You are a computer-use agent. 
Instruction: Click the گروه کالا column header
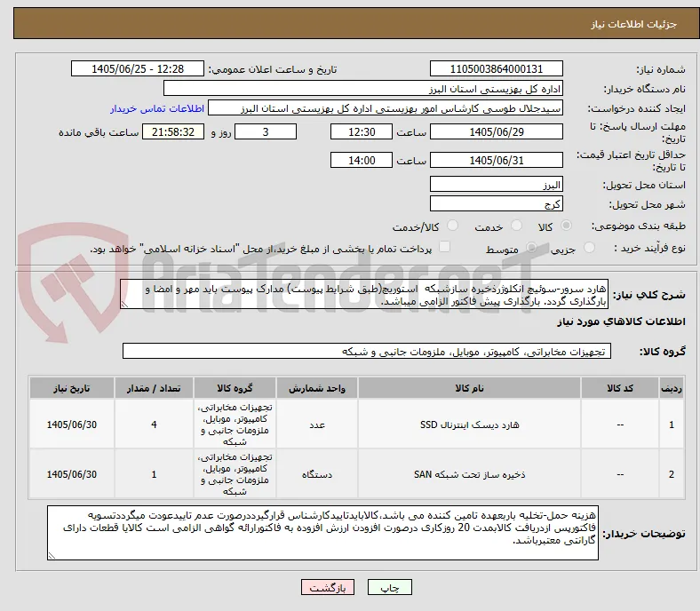tap(235, 388)
